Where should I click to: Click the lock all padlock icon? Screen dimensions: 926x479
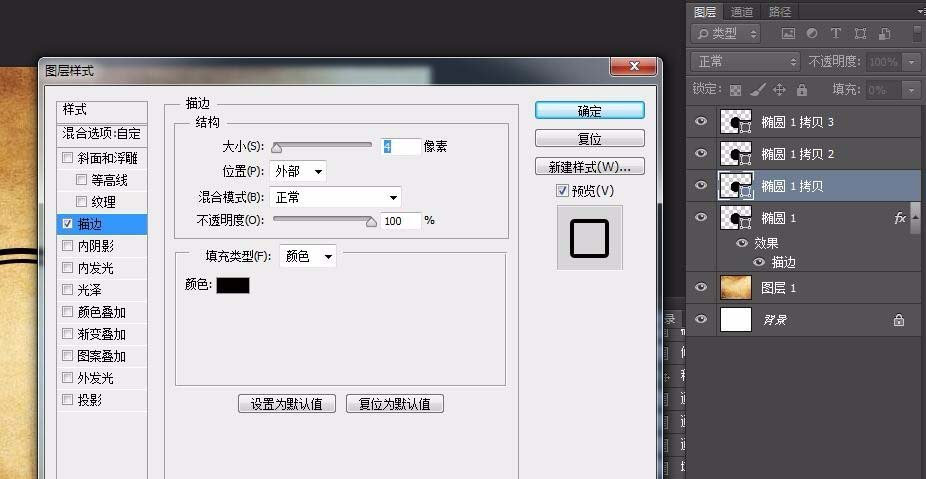pos(801,90)
